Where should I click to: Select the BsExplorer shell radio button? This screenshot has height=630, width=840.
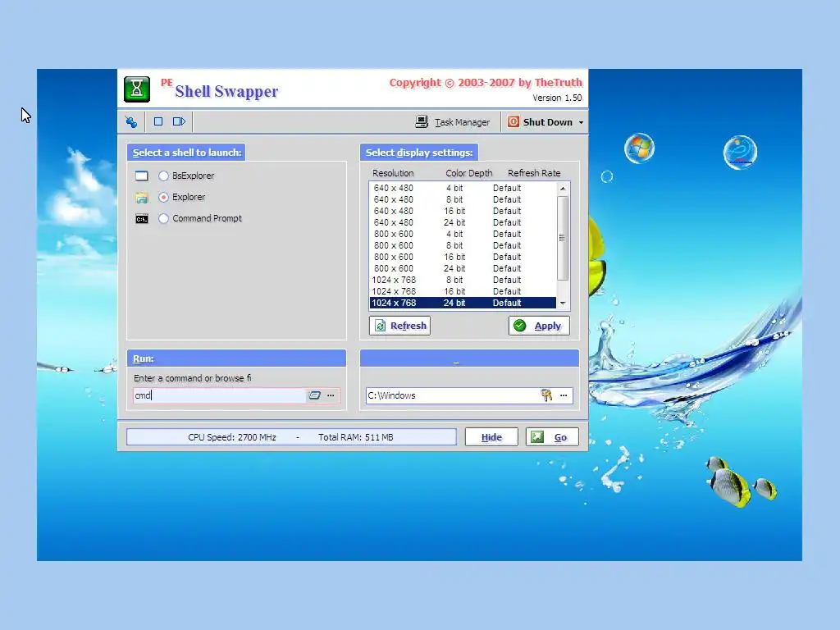[163, 176]
